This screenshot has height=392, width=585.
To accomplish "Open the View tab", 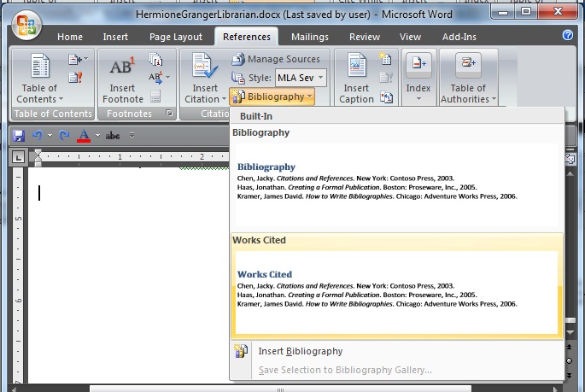I will (x=410, y=37).
